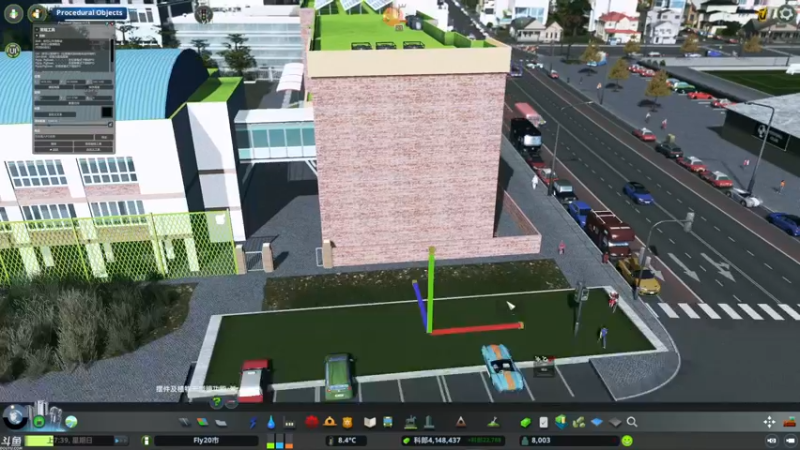Open the Healthcare red icon menu
The height and width of the screenshot is (450, 800).
click(x=312, y=421)
